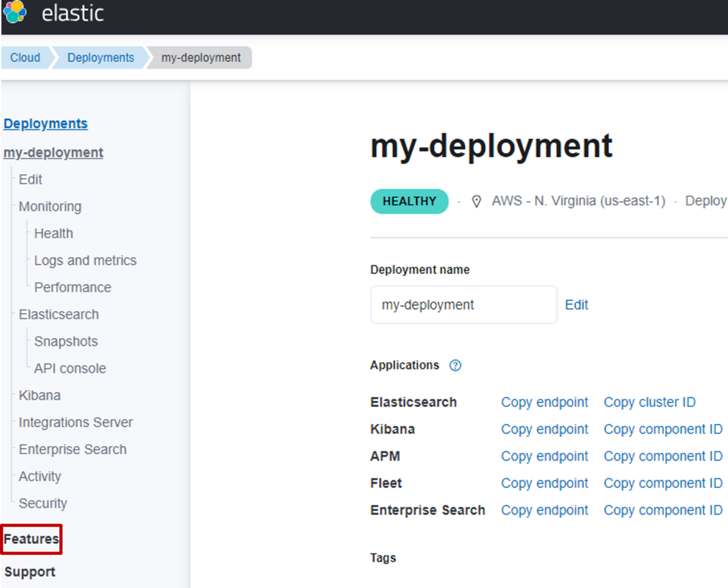Image resolution: width=728 pixels, height=588 pixels.
Task: Click the Applications help question-mark icon
Action: pos(455,366)
